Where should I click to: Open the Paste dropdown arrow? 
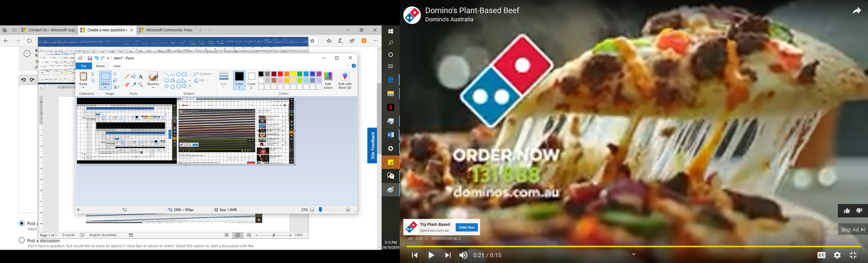coord(83,88)
